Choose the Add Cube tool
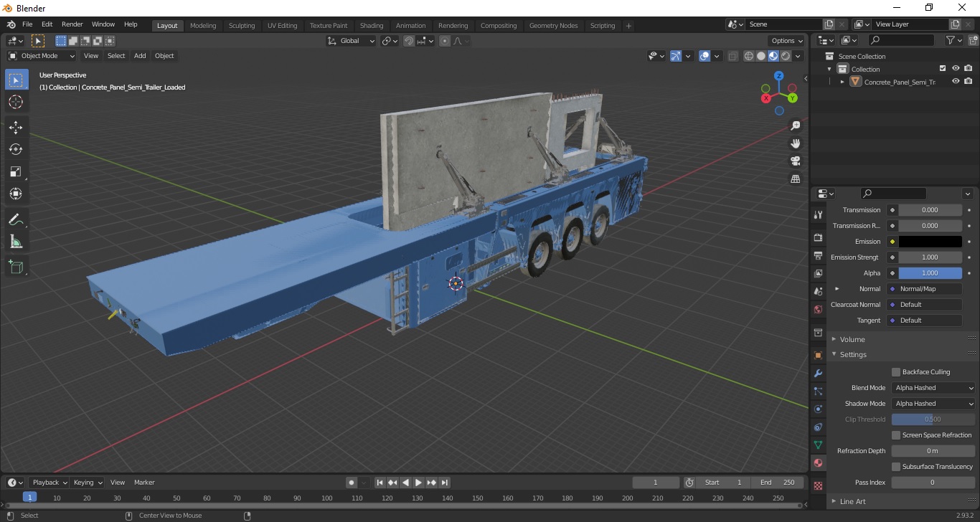 click(x=16, y=267)
